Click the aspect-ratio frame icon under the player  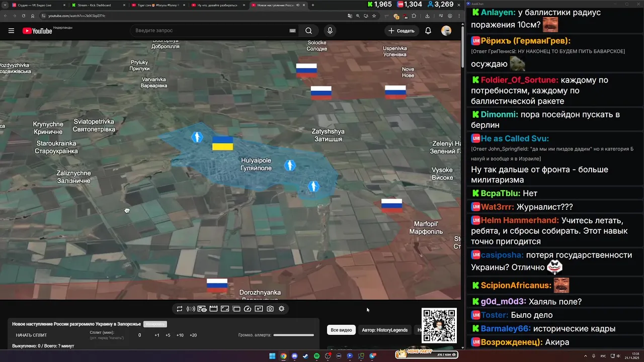pos(225,309)
